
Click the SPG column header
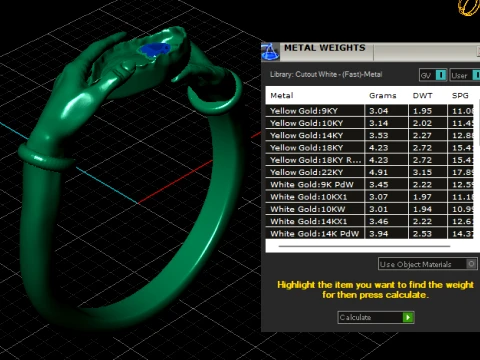tap(460, 96)
